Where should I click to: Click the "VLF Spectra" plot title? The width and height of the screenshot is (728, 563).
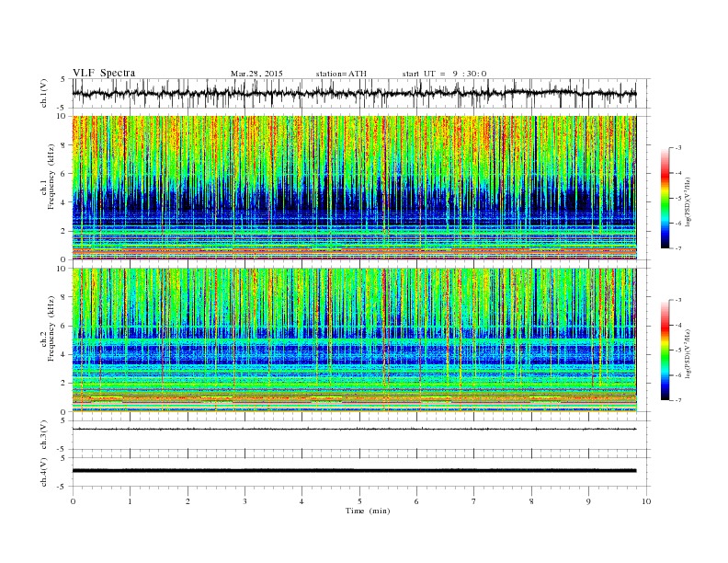tap(104, 73)
